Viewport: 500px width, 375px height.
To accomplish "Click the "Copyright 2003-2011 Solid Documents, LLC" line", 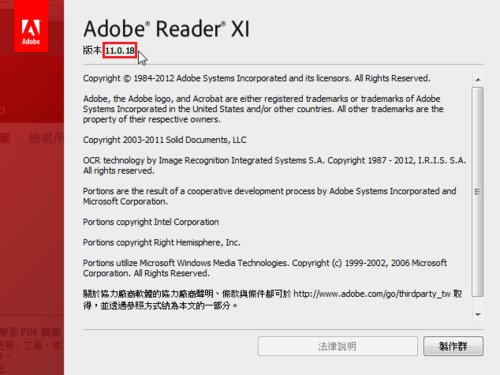I will [x=165, y=140].
